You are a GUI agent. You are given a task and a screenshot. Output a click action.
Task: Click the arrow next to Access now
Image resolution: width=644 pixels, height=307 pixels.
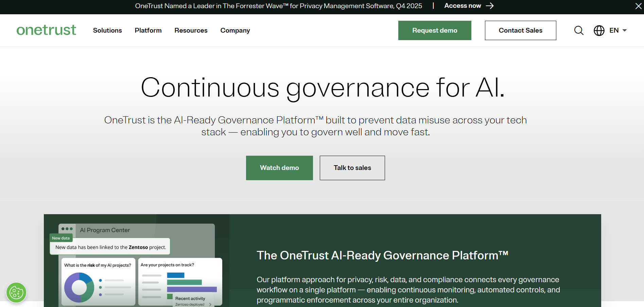tap(490, 6)
